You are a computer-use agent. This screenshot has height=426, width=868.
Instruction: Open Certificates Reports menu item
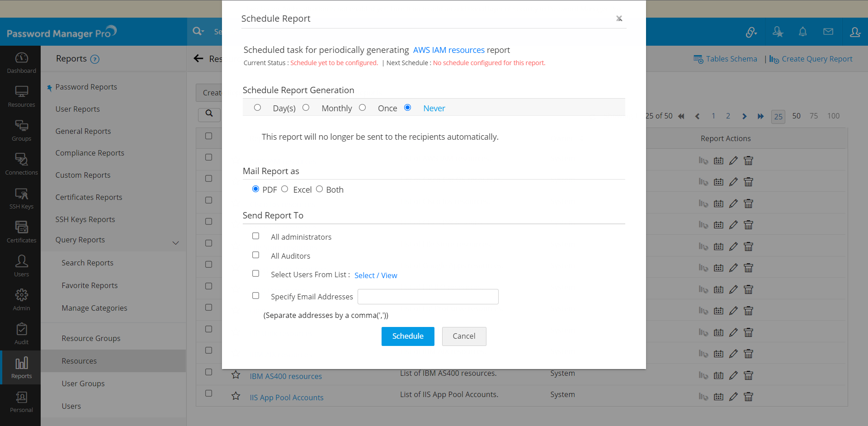[x=89, y=197]
